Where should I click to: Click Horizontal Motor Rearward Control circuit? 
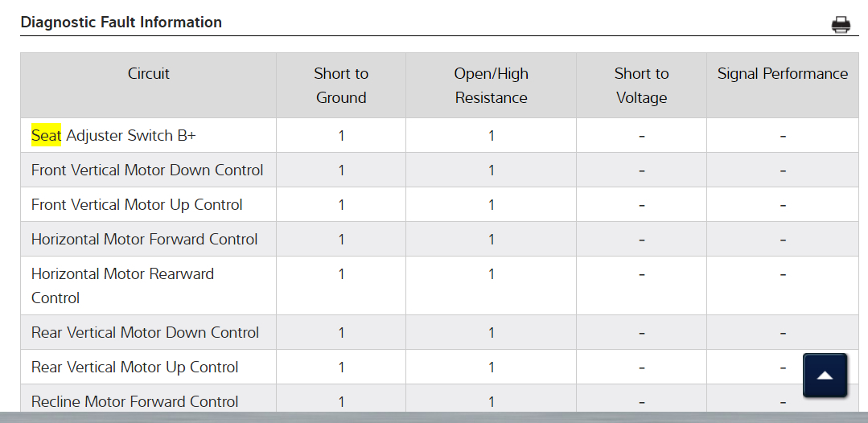click(122, 285)
